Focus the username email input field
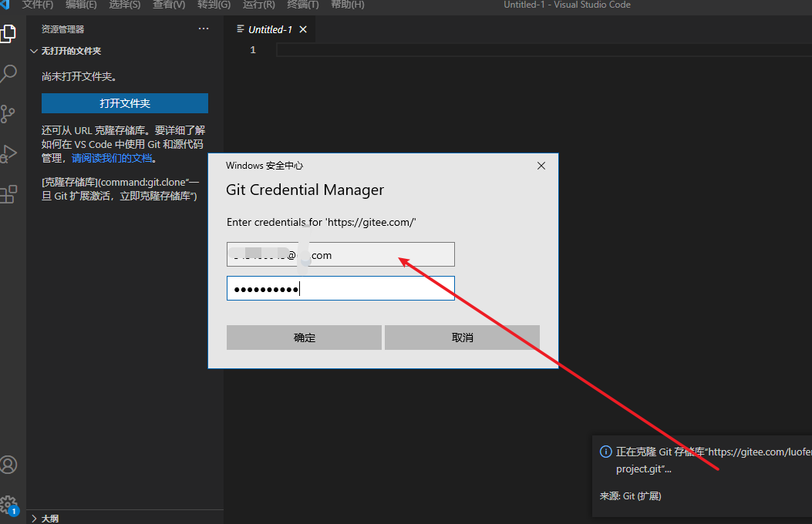 341,254
